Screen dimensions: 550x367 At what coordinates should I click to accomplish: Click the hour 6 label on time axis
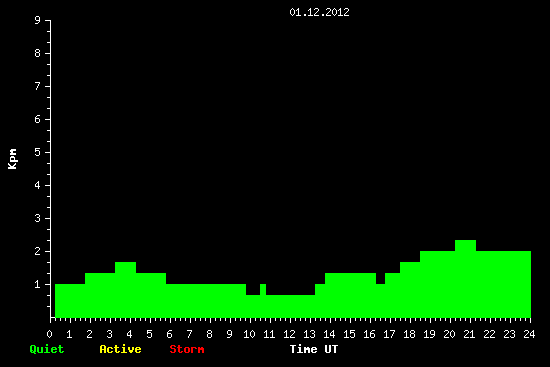coord(169,334)
